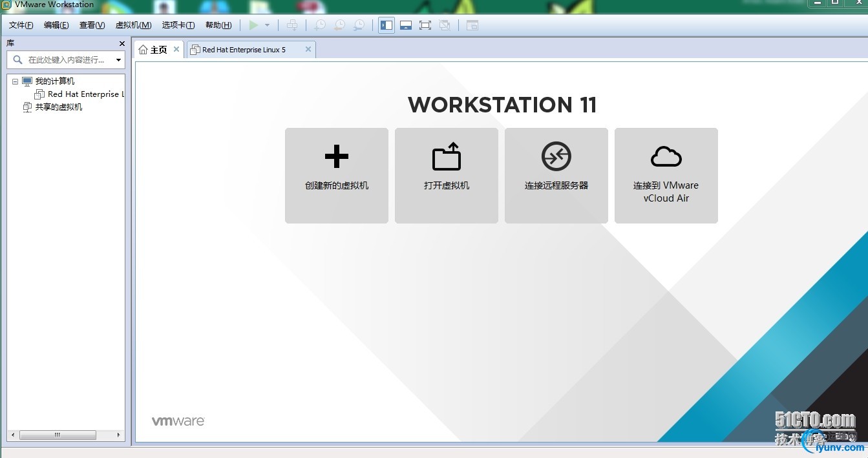Image resolution: width=868 pixels, height=458 pixels.
Task: Click the home icon on 主页 tab
Action: click(143, 50)
